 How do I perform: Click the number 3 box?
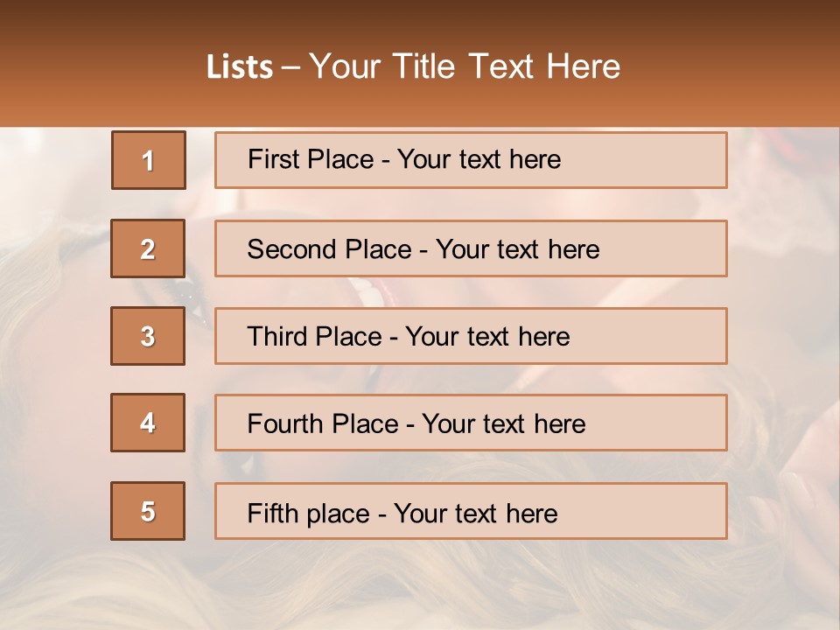[148, 336]
